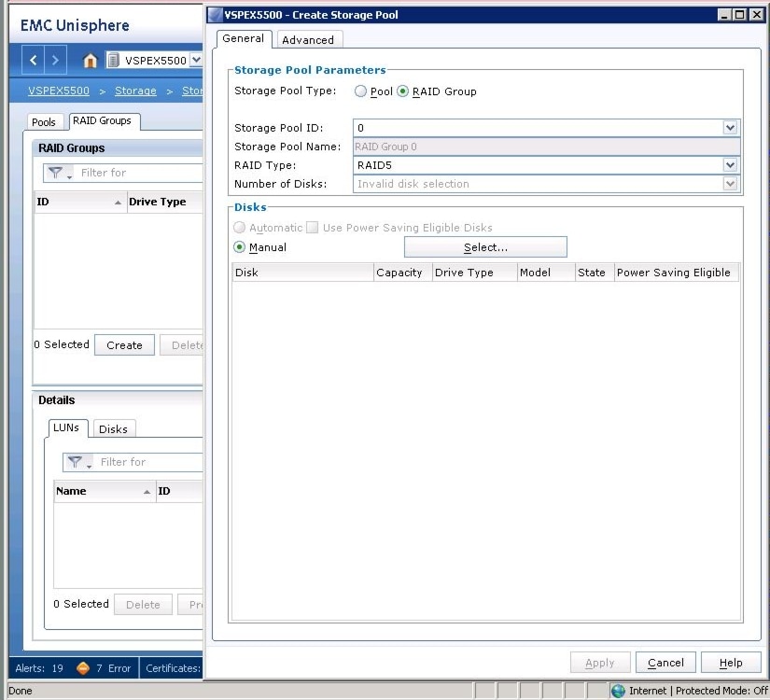770x700 pixels.
Task: Click the forward navigation arrow
Action: click(55, 62)
